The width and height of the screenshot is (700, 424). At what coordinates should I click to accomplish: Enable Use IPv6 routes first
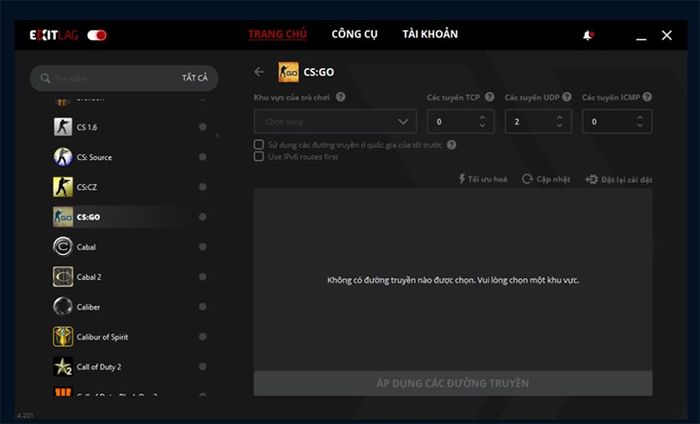[x=258, y=157]
